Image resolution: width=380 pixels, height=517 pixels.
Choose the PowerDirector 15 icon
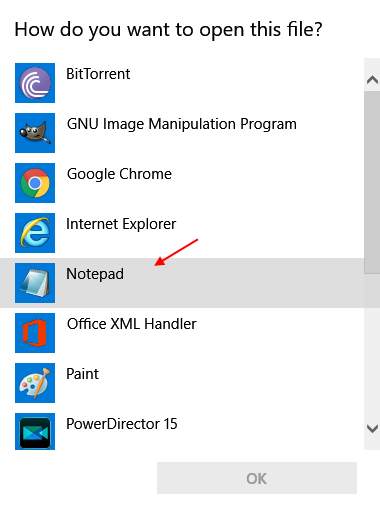tap(35, 432)
